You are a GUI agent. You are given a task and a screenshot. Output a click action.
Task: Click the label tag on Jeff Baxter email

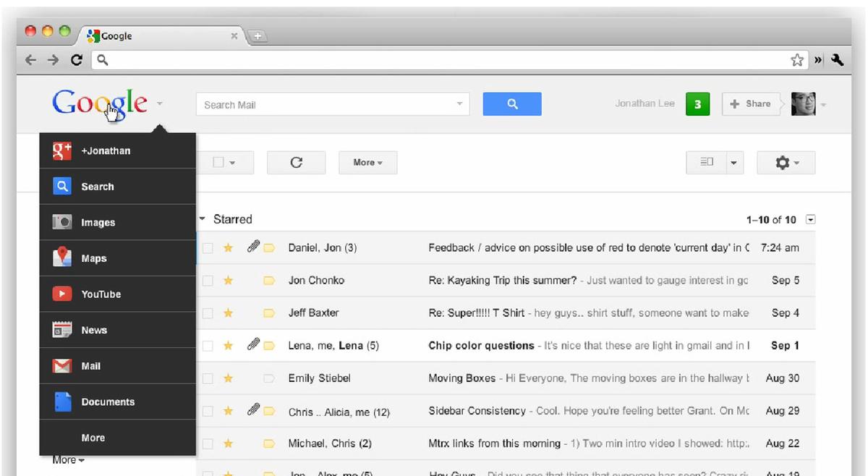point(269,313)
